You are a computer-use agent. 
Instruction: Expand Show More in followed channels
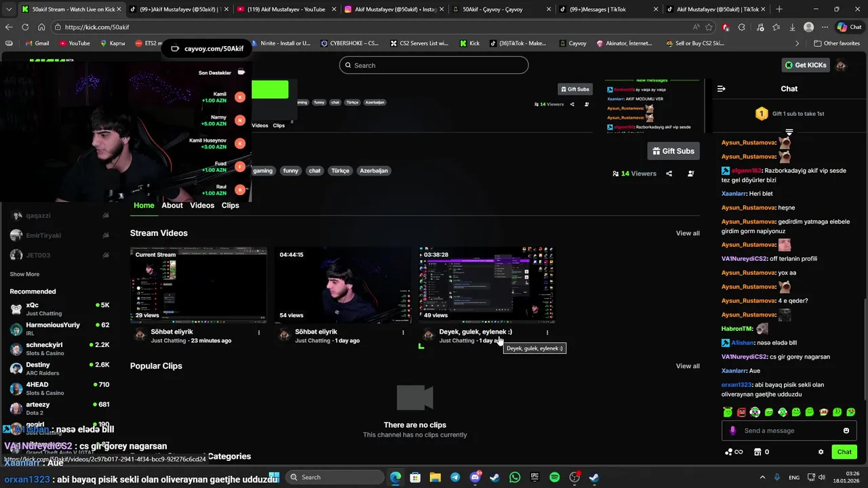[x=24, y=274]
